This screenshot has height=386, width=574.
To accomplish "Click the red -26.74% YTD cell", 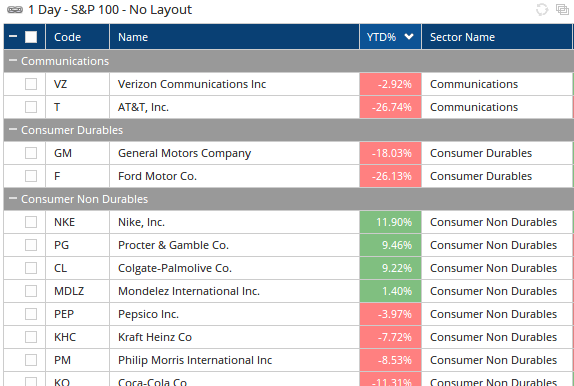I will click(391, 107).
